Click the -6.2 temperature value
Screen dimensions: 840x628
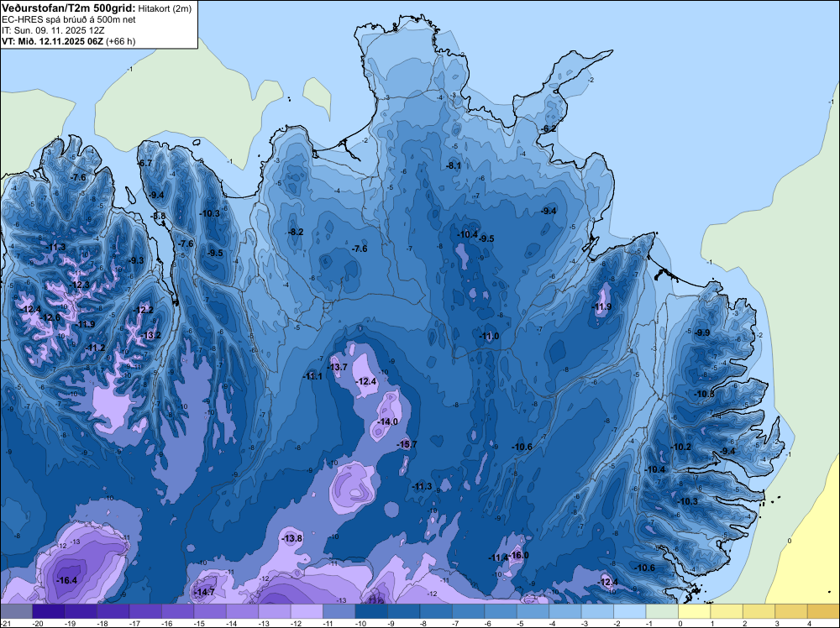[549, 129]
